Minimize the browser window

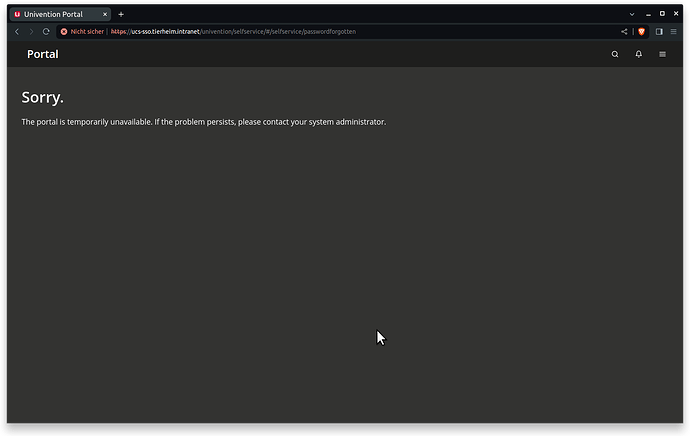[x=648, y=14]
